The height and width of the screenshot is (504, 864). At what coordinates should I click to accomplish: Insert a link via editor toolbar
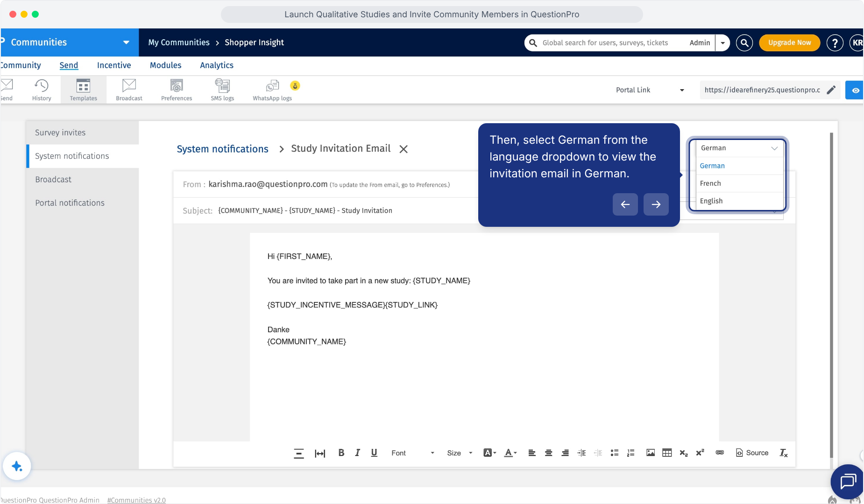[720, 453]
